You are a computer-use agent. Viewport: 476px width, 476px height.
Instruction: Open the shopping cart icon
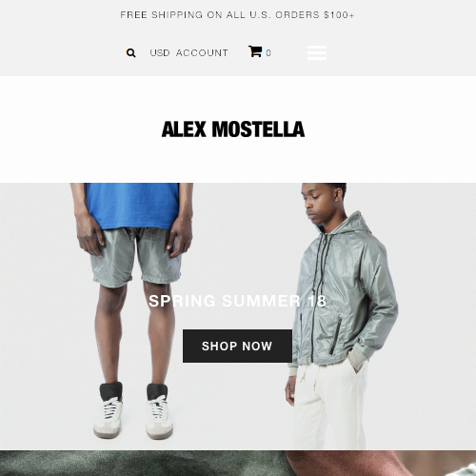255,51
